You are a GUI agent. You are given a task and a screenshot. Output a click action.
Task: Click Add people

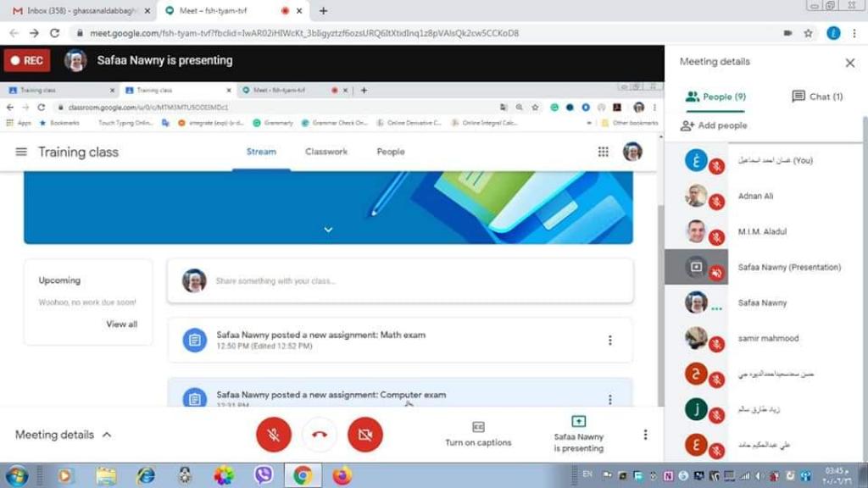(714, 125)
